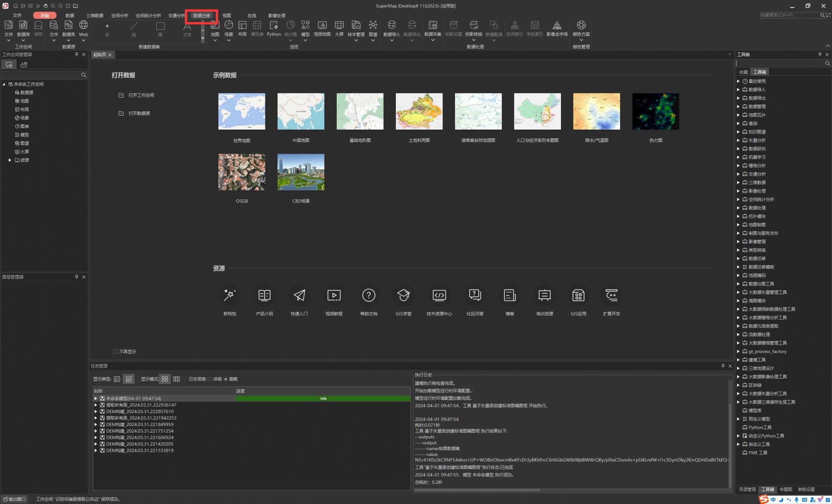The height and width of the screenshot is (504, 832).
Task: Close the 起始页 tab
Action: tap(110, 55)
